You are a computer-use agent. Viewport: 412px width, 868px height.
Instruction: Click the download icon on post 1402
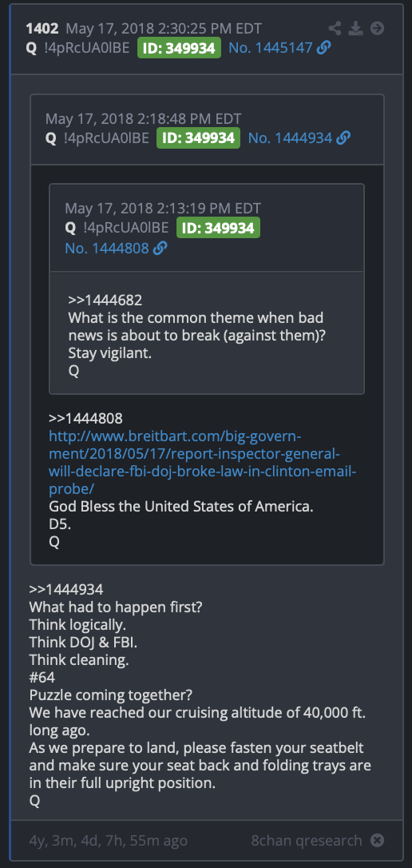point(355,28)
